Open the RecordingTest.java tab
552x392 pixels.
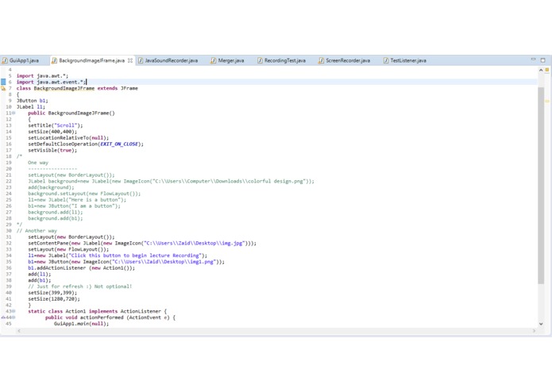(x=285, y=60)
